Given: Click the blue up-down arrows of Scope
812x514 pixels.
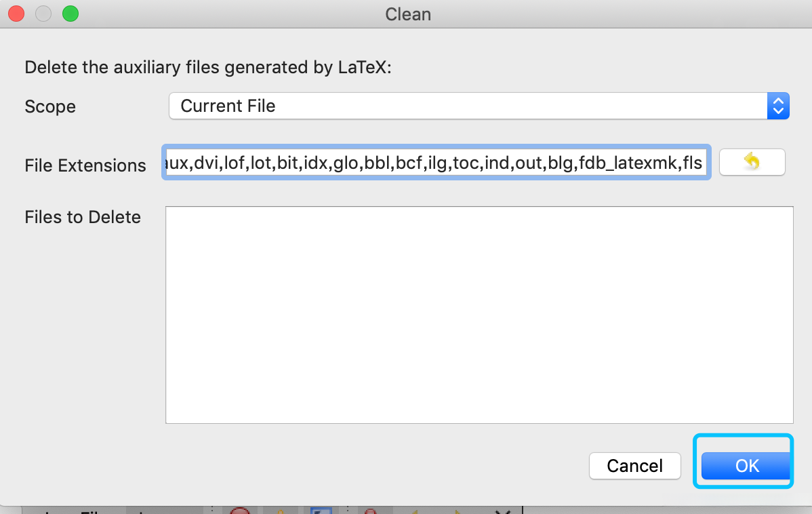Looking at the screenshot, I should click(x=778, y=106).
